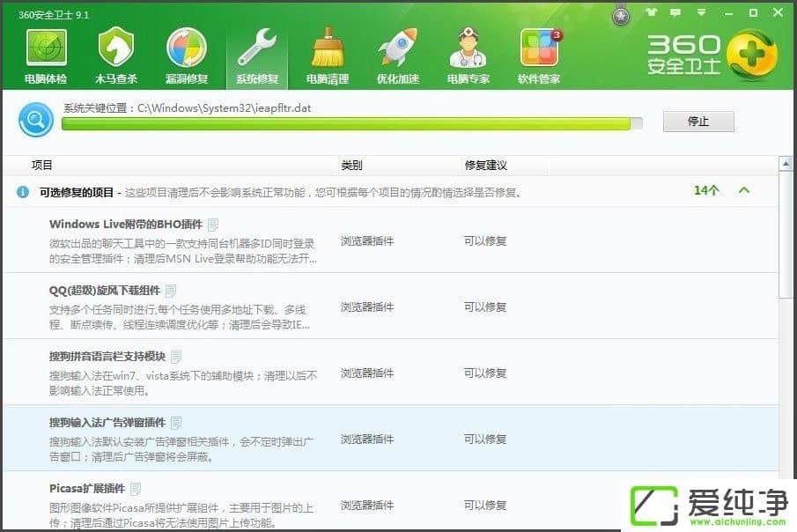
Task: Click the medal badge icon in title bar
Action: (621, 16)
